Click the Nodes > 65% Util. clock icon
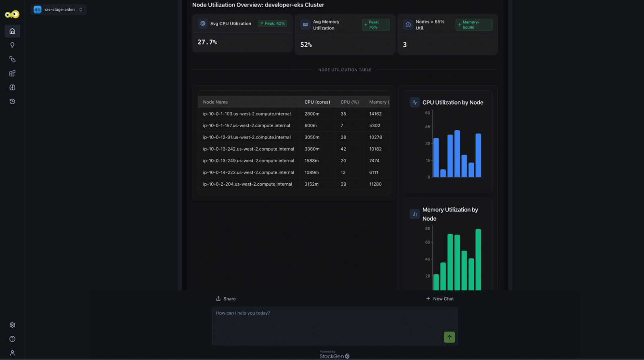 tap(408, 25)
